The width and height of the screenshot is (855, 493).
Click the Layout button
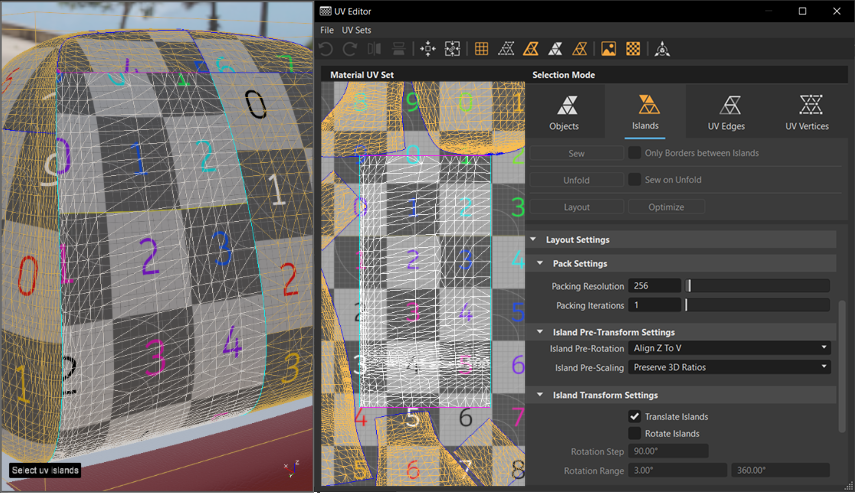[x=576, y=207]
